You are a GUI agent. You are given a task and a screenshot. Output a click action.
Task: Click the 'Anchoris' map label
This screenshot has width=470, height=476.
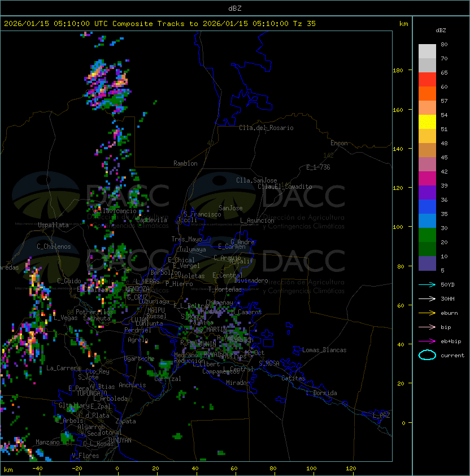(132, 385)
